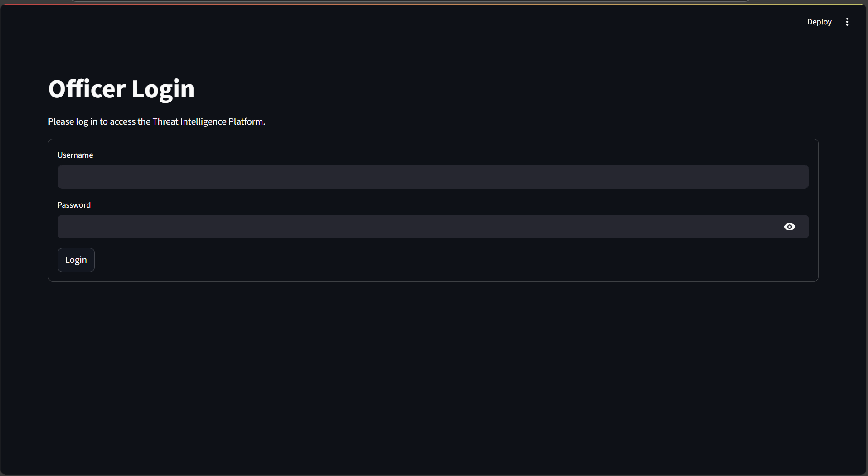Screen dimensions: 868x476
Task: Submit the form with the Login button
Action: click(76, 260)
